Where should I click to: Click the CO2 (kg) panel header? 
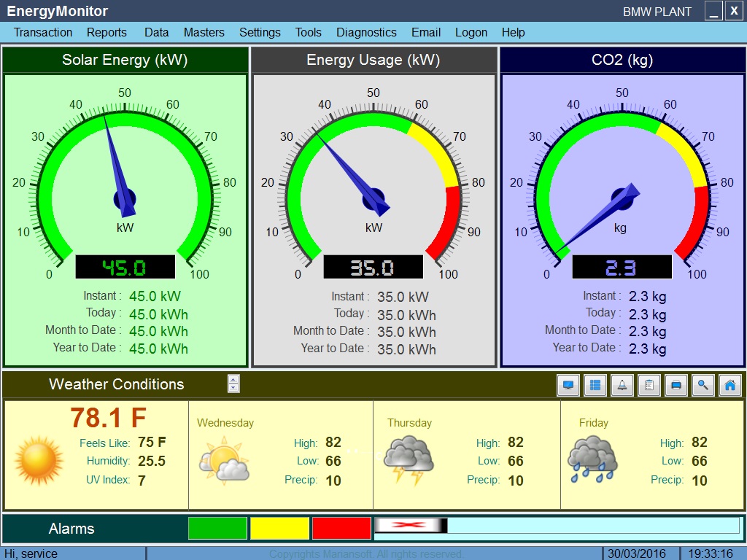622,60
